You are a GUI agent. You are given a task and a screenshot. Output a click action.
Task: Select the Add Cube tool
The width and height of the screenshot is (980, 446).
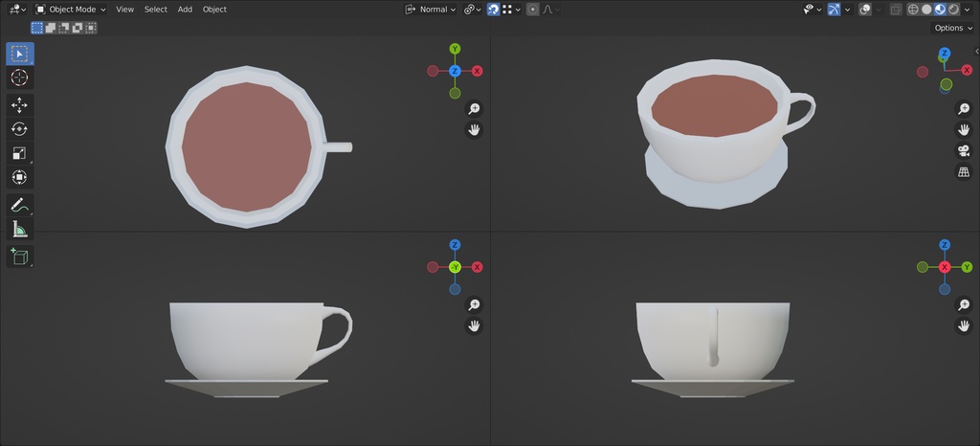coord(20,256)
